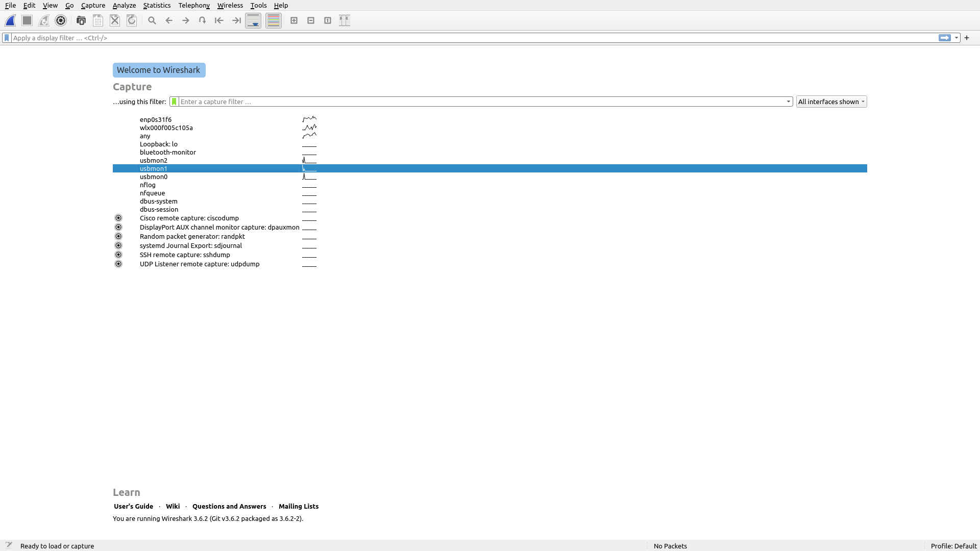
Task: Click the display filter bookmark icon
Action: (7, 38)
